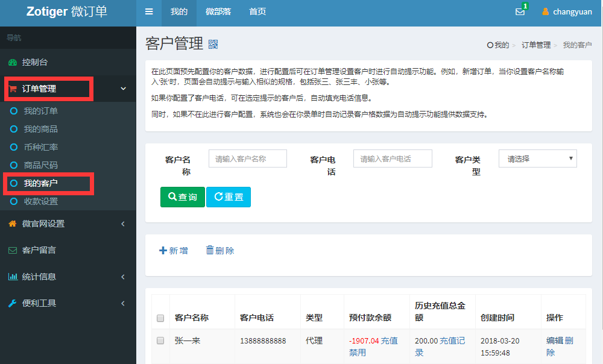Click 编辑 link for 张一来

coord(555,340)
